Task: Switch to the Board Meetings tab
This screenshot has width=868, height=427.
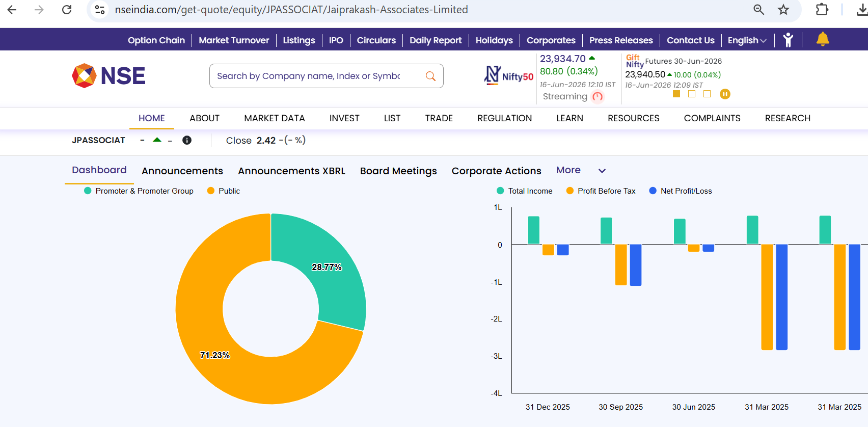Action: [x=398, y=171]
